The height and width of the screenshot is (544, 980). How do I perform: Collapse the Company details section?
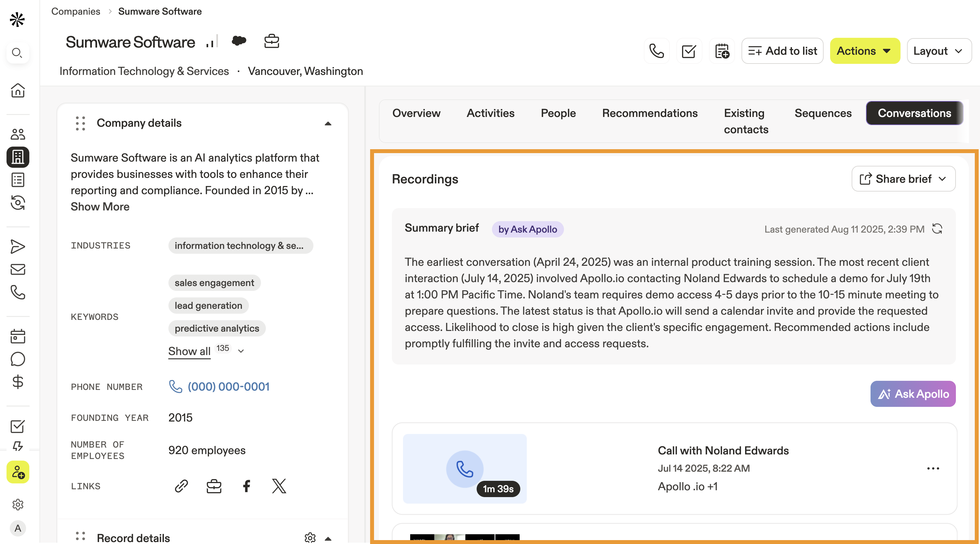[x=328, y=123]
